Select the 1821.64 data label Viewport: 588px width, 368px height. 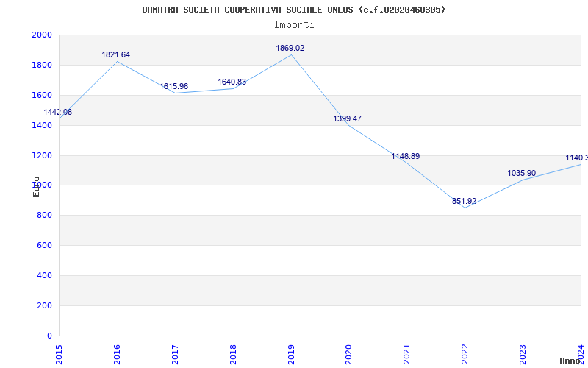point(116,54)
